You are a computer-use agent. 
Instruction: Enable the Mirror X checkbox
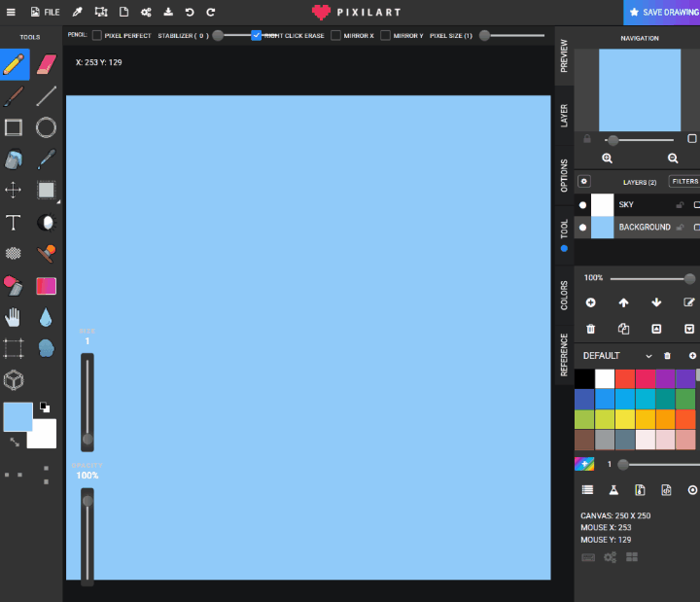click(x=335, y=35)
